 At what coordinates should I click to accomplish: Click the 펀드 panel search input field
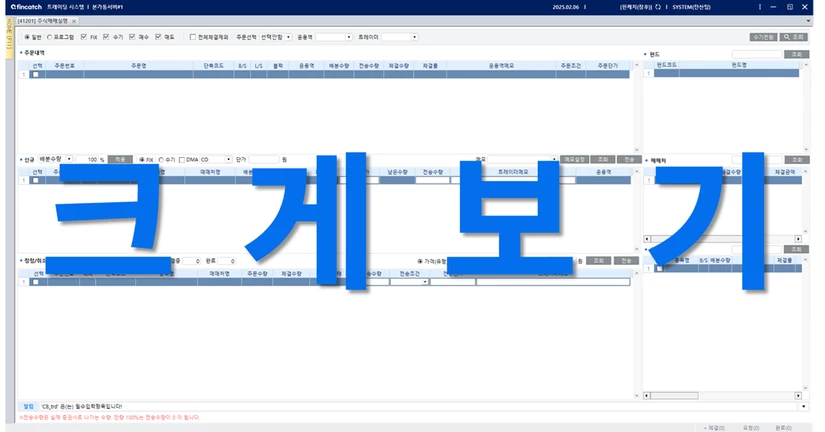tap(757, 54)
